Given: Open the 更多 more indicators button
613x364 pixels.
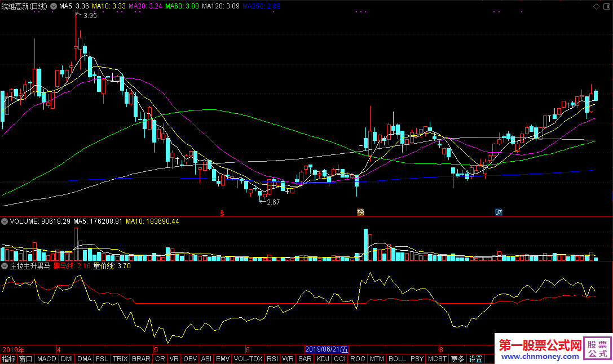Looking at the screenshot, I should click(x=457, y=359).
